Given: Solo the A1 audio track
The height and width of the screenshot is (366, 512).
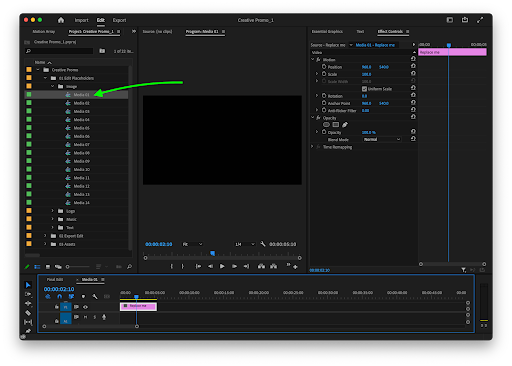Looking at the screenshot, I should tap(95, 317).
